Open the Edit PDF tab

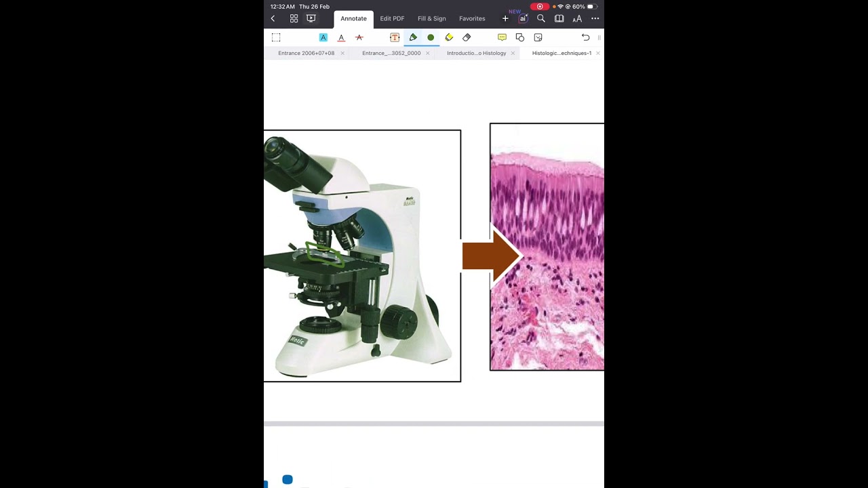coord(392,19)
